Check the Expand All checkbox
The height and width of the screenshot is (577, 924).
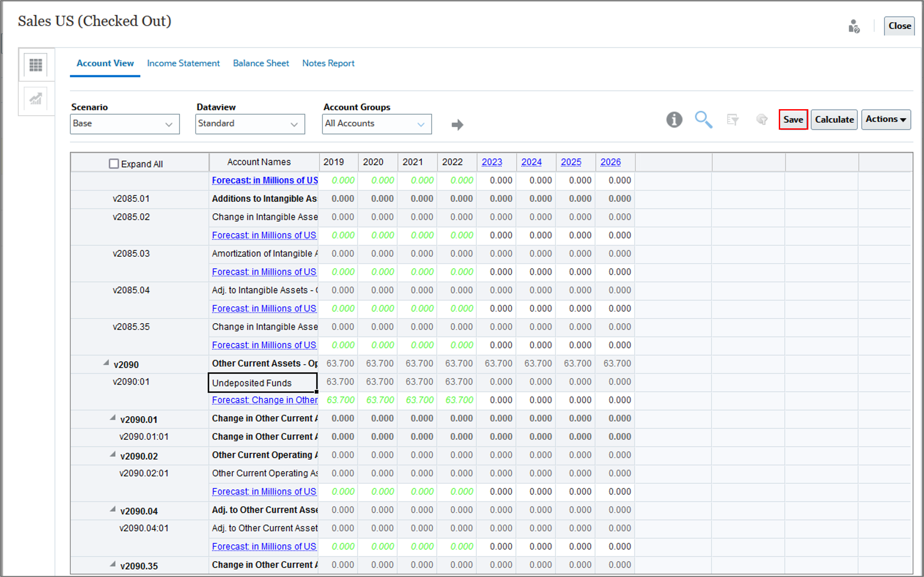tap(114, 164)
